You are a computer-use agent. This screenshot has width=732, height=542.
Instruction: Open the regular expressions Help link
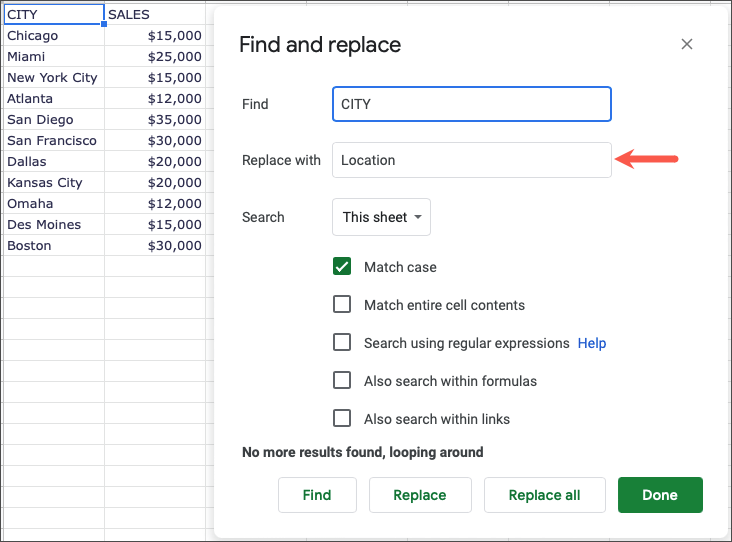click(592, 343)
